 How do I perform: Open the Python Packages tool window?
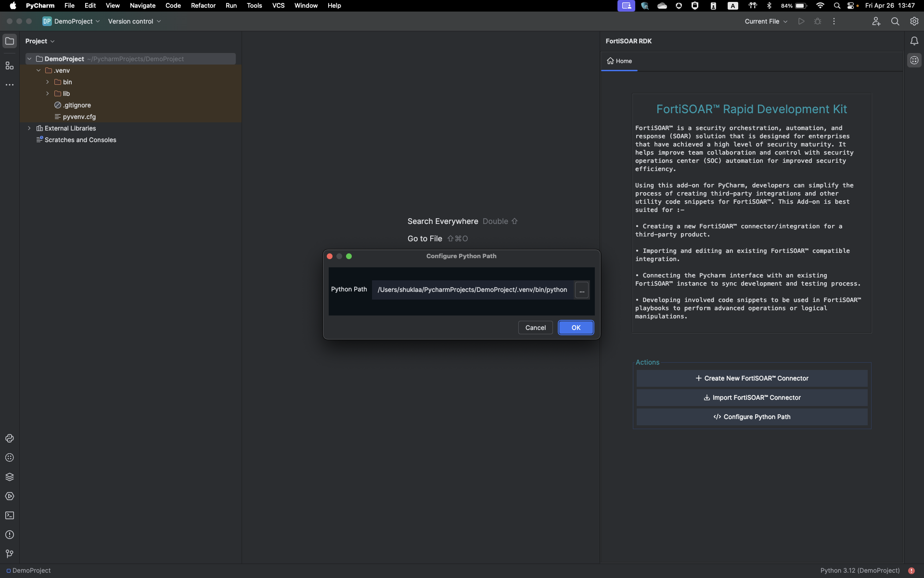coord(10,477)
